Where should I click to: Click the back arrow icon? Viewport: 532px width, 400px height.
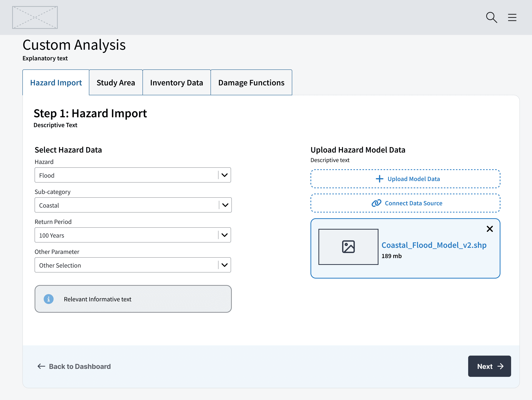pyautogui.click(x=41, y=366)
